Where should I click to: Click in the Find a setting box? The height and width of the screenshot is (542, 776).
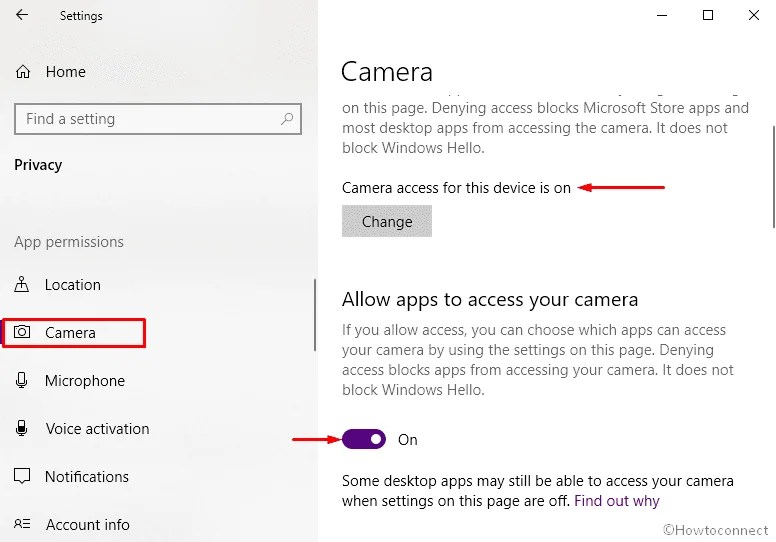158,119
